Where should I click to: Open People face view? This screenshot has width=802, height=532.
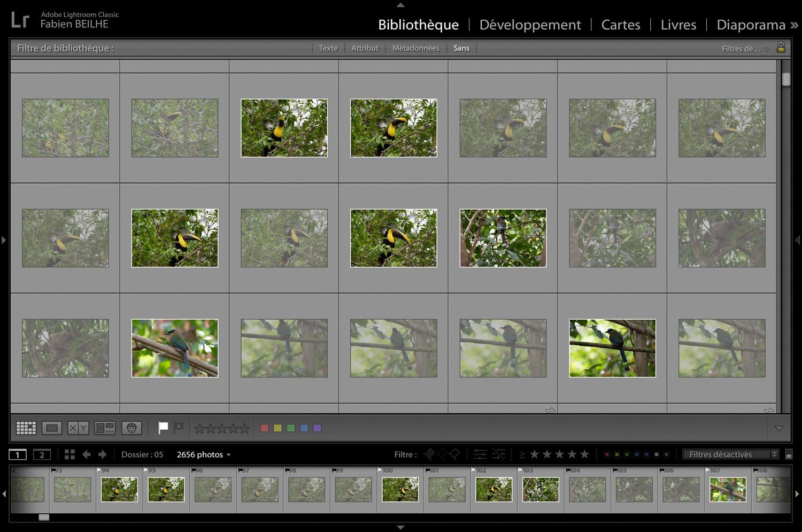(x=132, y=428)
